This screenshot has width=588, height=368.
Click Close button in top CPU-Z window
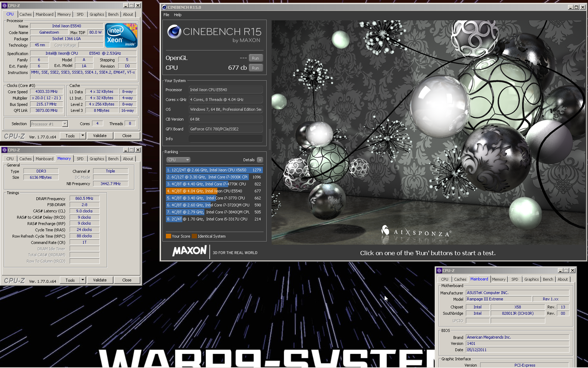coord(127,136)
